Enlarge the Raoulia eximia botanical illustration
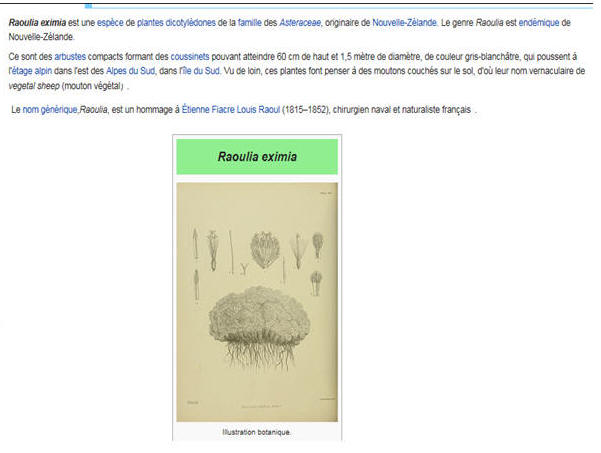601x453 pixels. 256,301
